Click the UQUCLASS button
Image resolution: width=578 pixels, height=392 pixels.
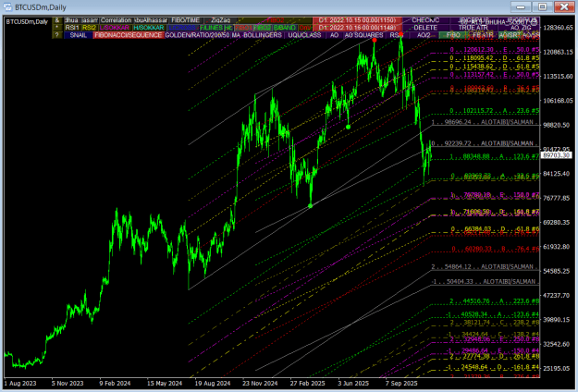[x=304, y=35]
